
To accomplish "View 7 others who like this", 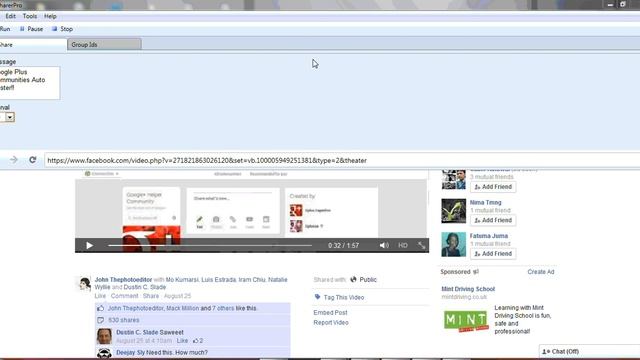I will click(223, 308).
